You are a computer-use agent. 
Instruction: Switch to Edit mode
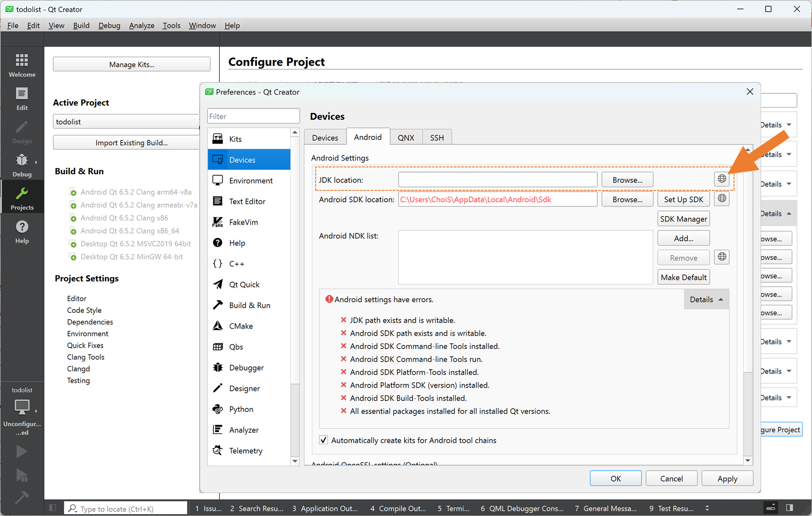tap(22, 99)
